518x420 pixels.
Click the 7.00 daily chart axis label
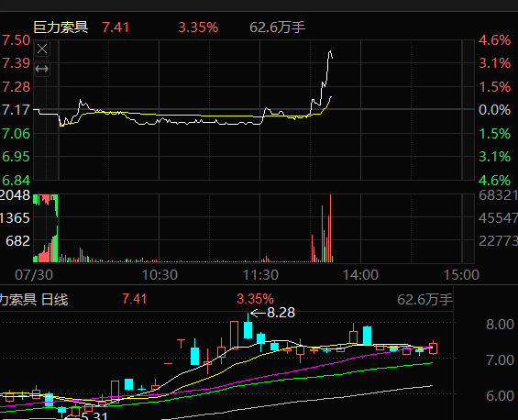tap(500, 359)
